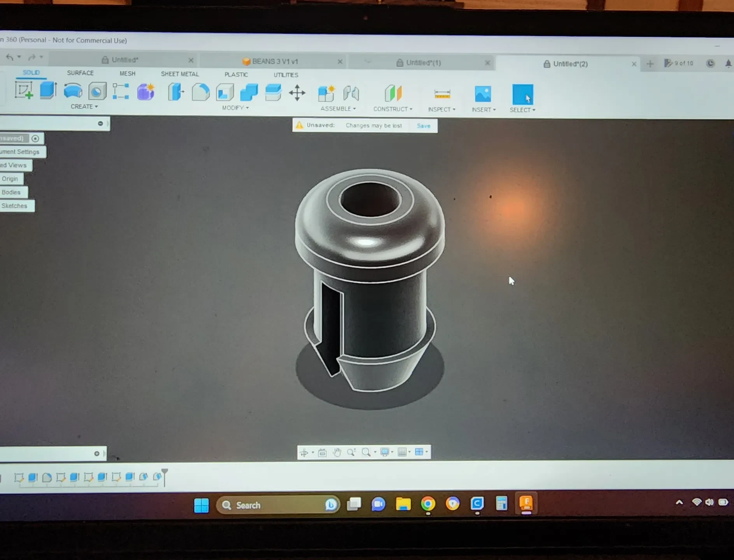Open the Windows Start menu
This screenshot has height=560, width=734.
(201, 505)
